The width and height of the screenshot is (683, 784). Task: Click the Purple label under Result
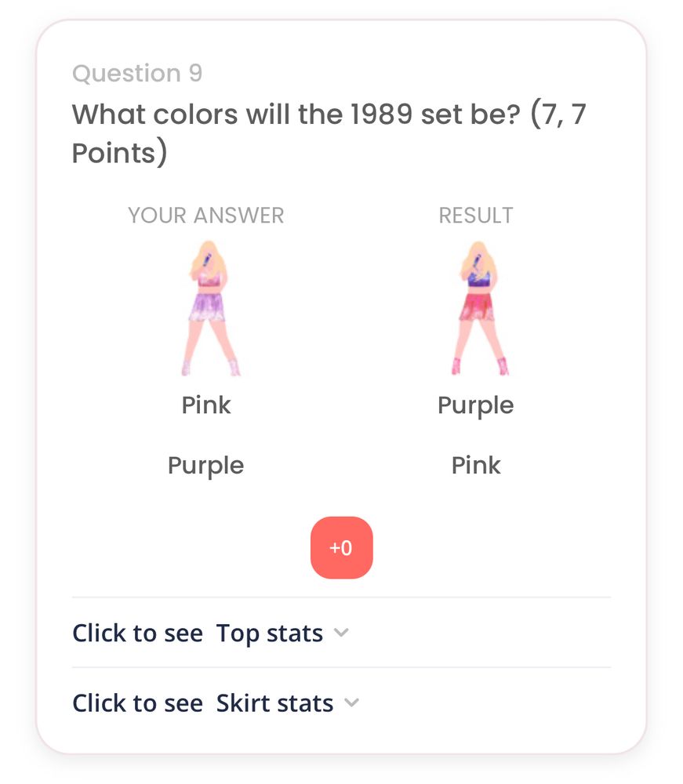[475, 405]
